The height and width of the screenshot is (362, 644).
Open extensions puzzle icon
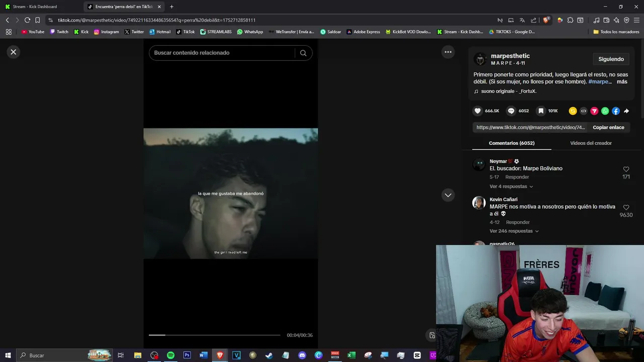point(570,20)
